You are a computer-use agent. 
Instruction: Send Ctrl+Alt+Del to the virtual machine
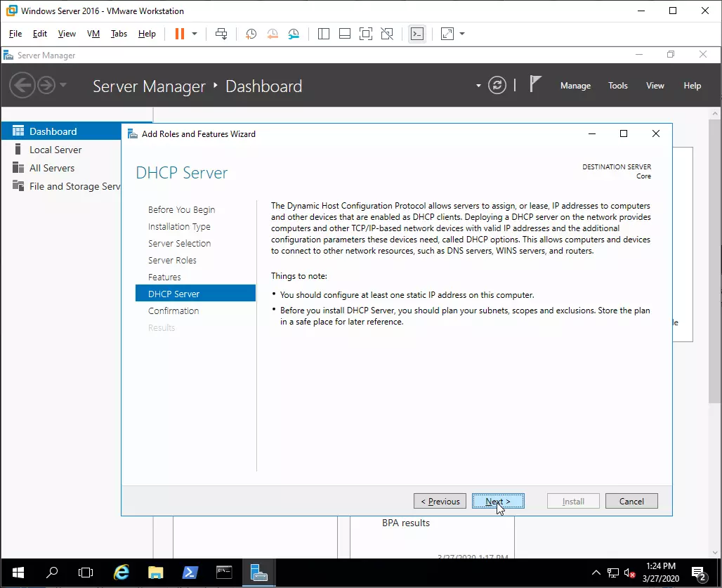pos(221,34)
